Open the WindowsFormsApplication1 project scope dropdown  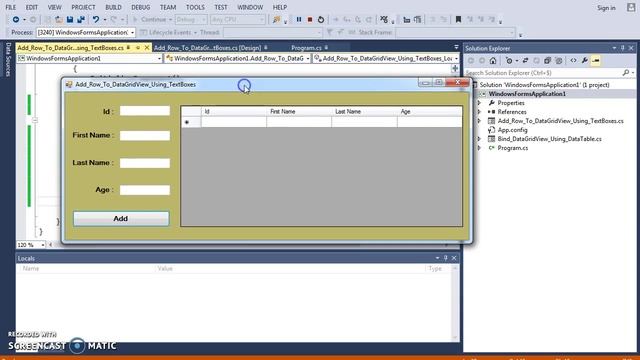(x=159, y=59)
